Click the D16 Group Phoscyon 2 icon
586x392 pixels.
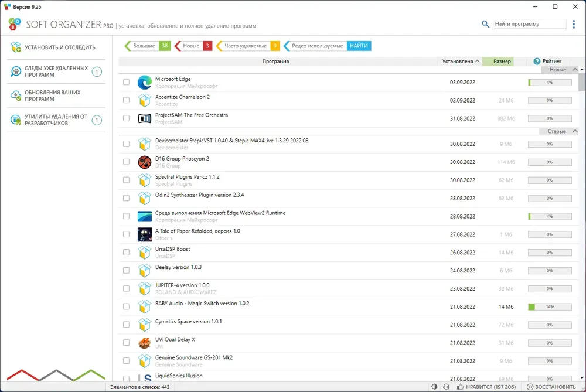click(145, 162)
